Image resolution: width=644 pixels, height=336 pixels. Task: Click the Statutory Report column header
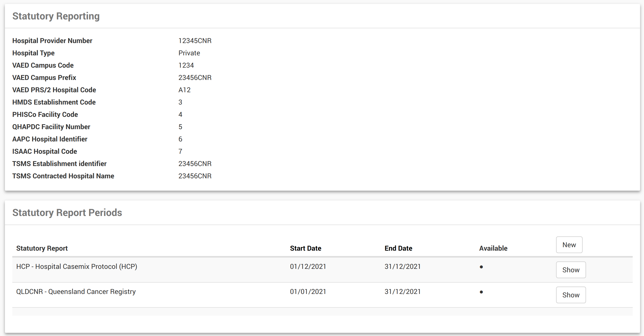pyautogui.click(x=42, y=248)
